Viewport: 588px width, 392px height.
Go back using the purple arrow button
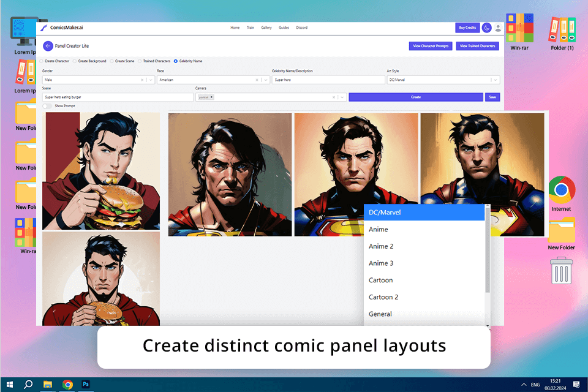48,46
